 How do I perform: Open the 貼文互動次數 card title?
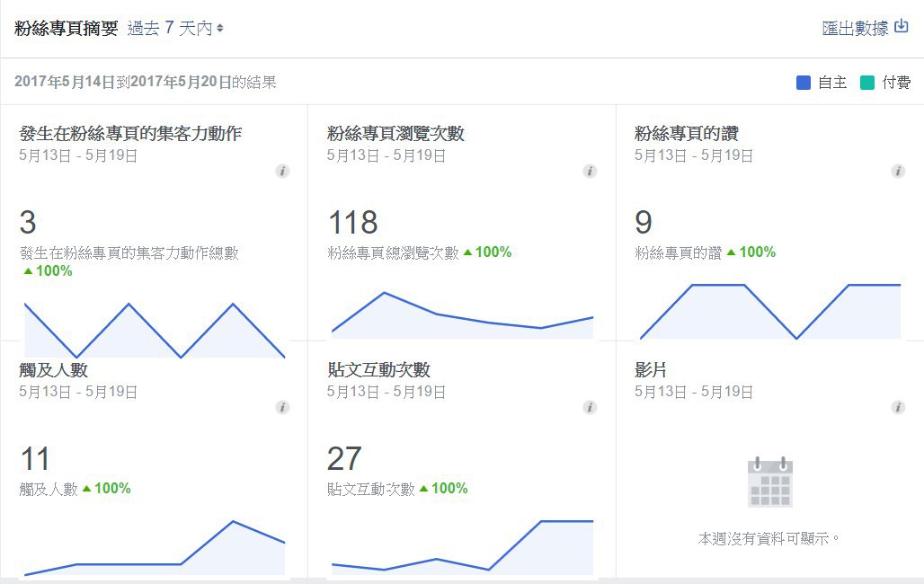pyautogui.click(x=378, y=370)
